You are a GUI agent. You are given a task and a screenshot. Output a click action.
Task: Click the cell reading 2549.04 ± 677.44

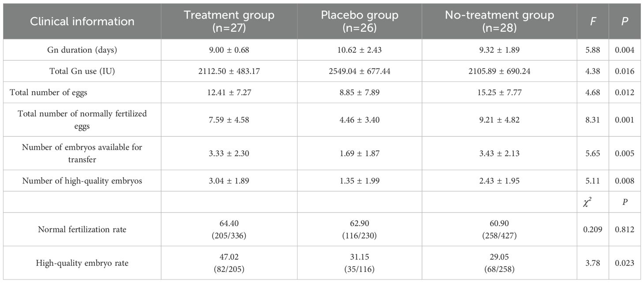click(x=359, y=71)
